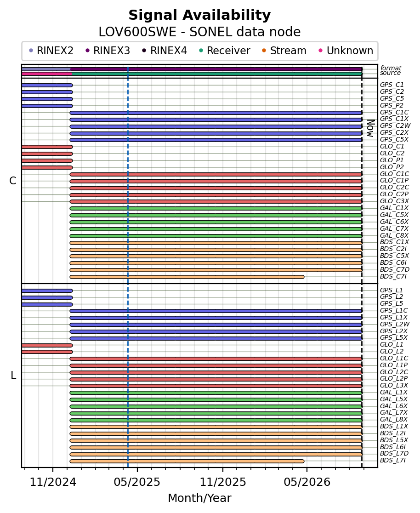Image resolution: width=420 pixels, height=513 pixels.
Task: Select the BDS_C2I row label
Action: (x=393, y=249)
